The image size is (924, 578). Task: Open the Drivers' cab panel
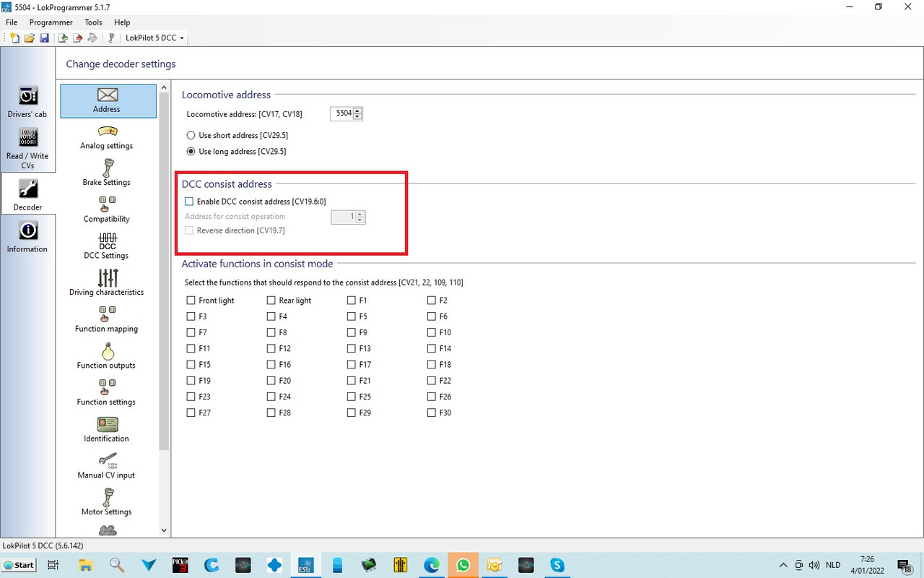click(x=27, y=103)
